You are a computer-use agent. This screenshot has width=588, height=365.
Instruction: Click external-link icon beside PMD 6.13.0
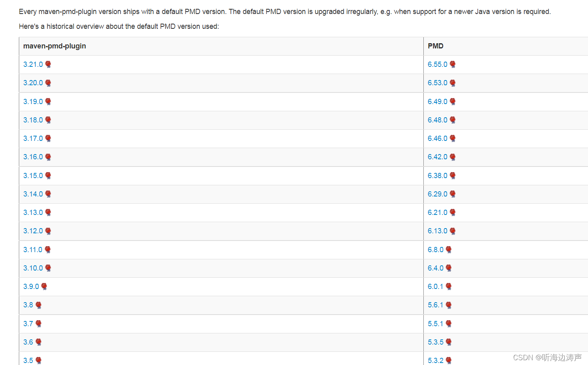[453, 231]
